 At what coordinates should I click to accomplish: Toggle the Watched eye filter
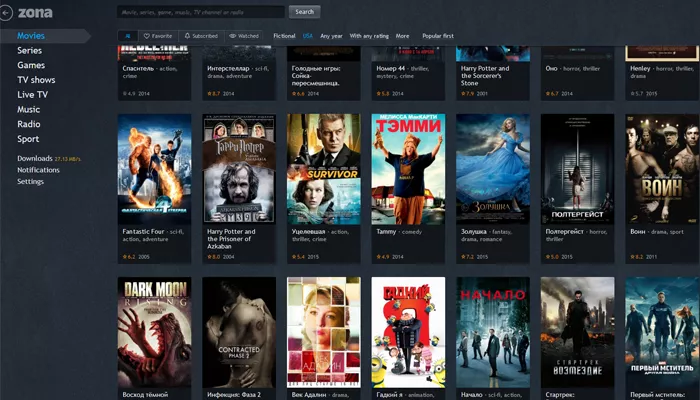coord(244,36)
